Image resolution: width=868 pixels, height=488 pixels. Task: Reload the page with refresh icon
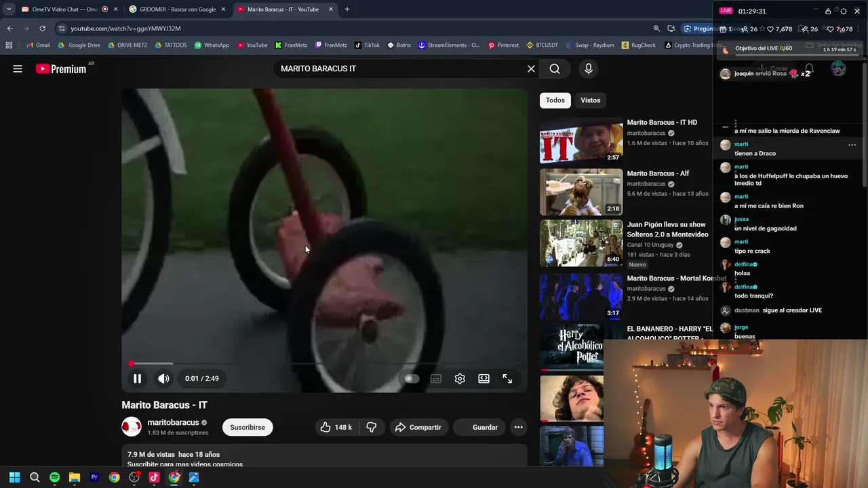point(42,28)
